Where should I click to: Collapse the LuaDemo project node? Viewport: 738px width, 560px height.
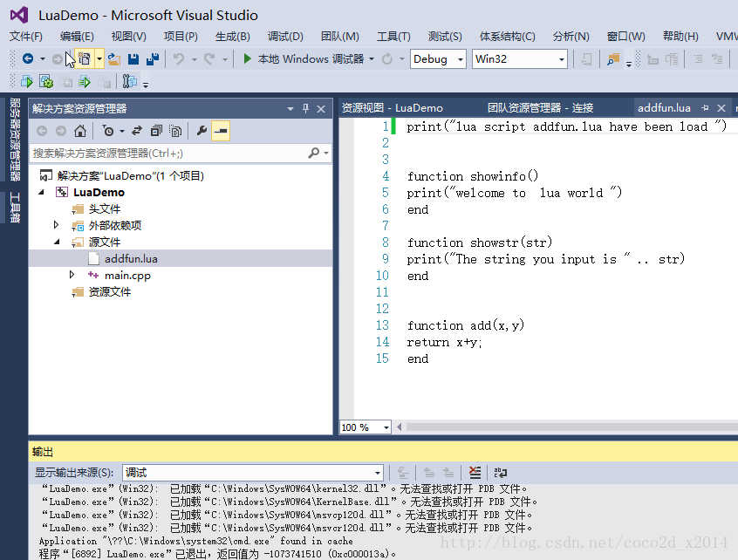click(x=42, y=192)
